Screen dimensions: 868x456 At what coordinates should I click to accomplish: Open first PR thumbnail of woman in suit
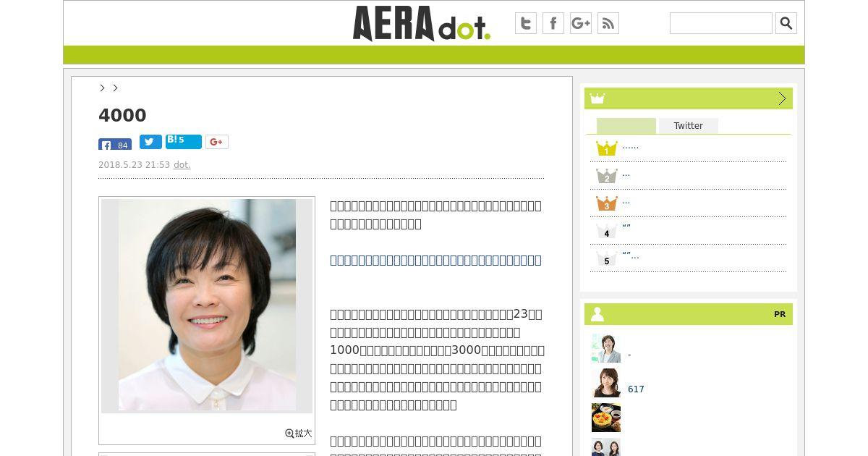(x=606, y=348)
